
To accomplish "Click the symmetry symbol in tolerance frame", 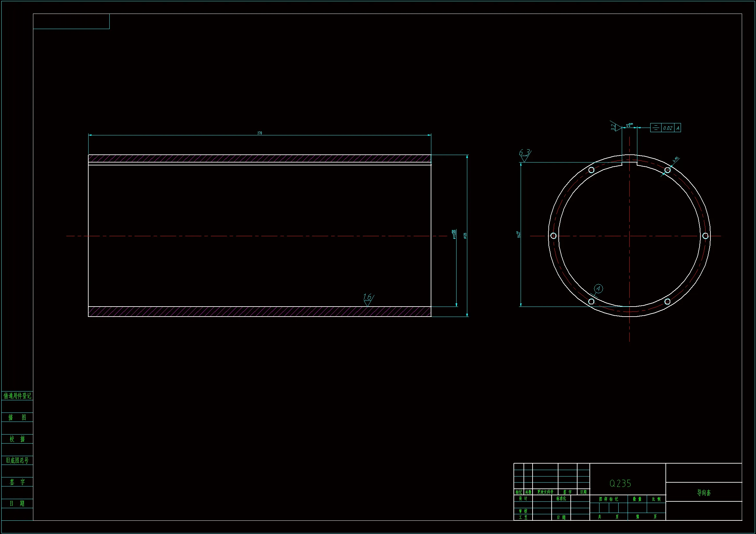I will tap(655, 128).
